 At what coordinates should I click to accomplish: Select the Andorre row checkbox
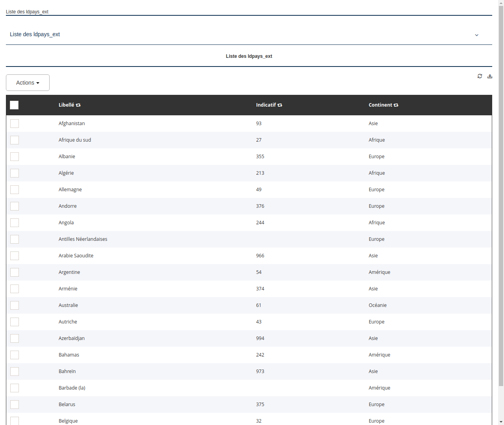tap(14, 206)
